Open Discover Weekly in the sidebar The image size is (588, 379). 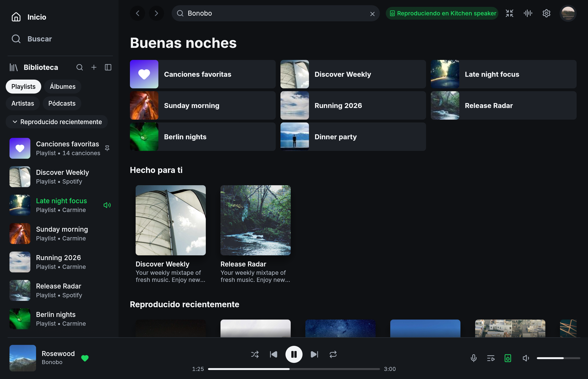59,177
